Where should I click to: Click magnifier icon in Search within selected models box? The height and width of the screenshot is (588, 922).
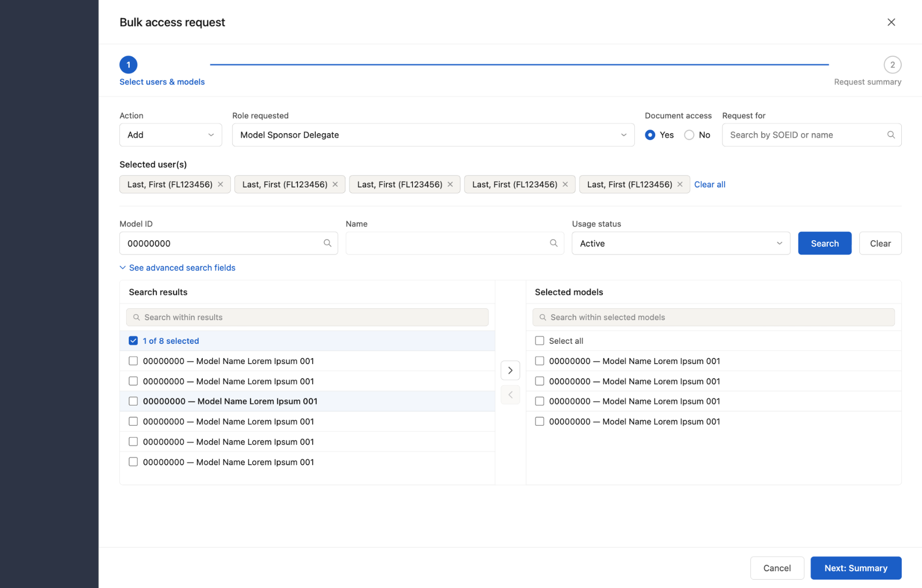coord(543,317)
